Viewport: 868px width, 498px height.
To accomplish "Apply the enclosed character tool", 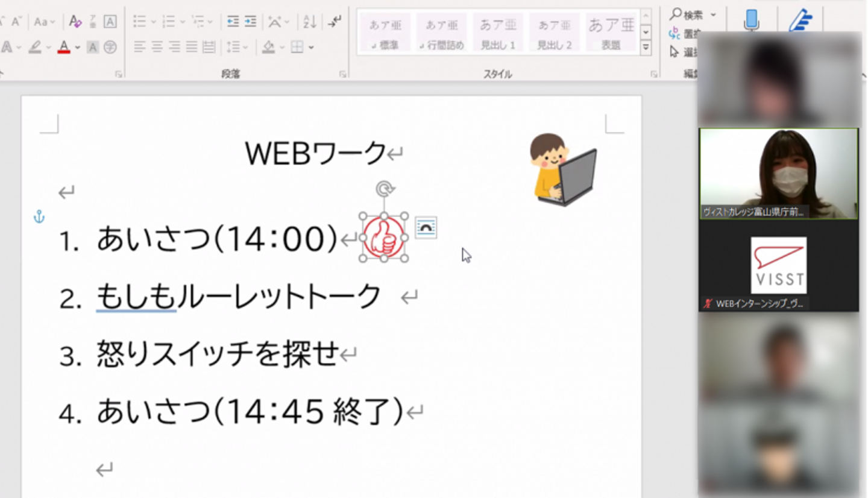I will point(110,47).
